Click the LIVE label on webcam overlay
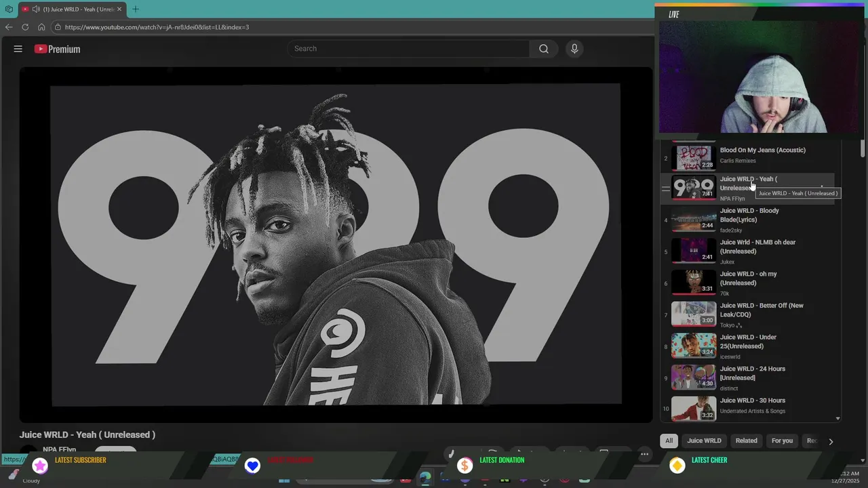This screenshot has width=868, height=488. click(673, 14)
